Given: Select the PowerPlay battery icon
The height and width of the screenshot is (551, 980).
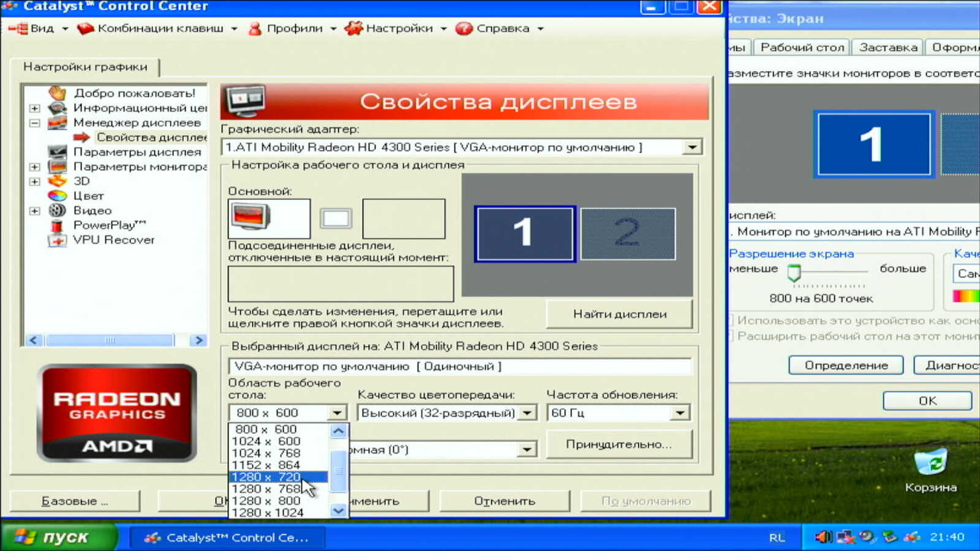Looking at the screenshot, I should [57, 225].
